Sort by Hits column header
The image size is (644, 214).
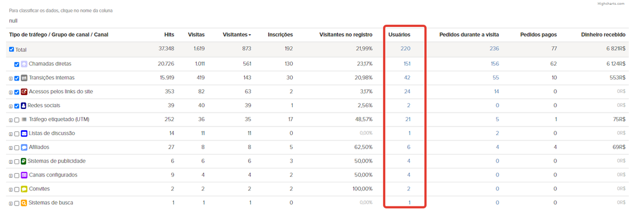(x=169, y=35)
